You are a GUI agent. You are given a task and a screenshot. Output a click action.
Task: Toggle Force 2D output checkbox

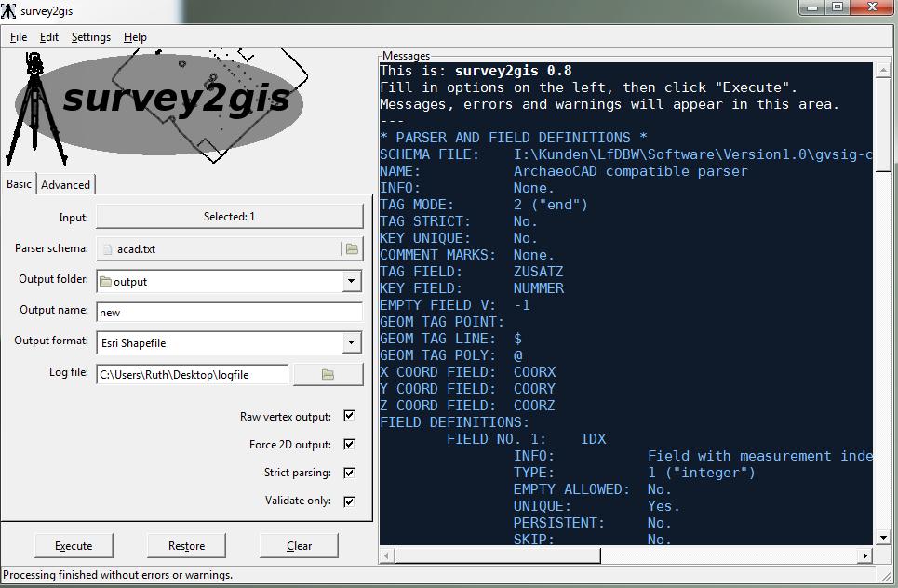[349, 445]
